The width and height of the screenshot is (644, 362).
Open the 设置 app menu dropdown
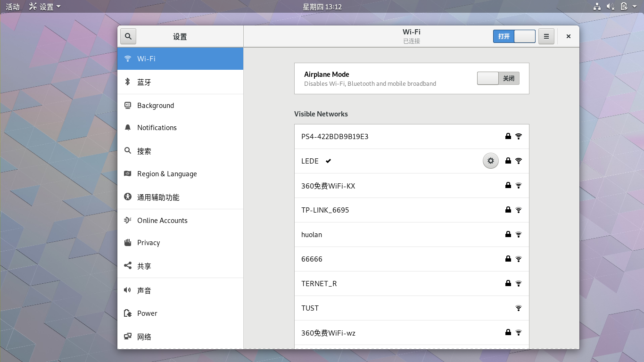tap(45, 7)
